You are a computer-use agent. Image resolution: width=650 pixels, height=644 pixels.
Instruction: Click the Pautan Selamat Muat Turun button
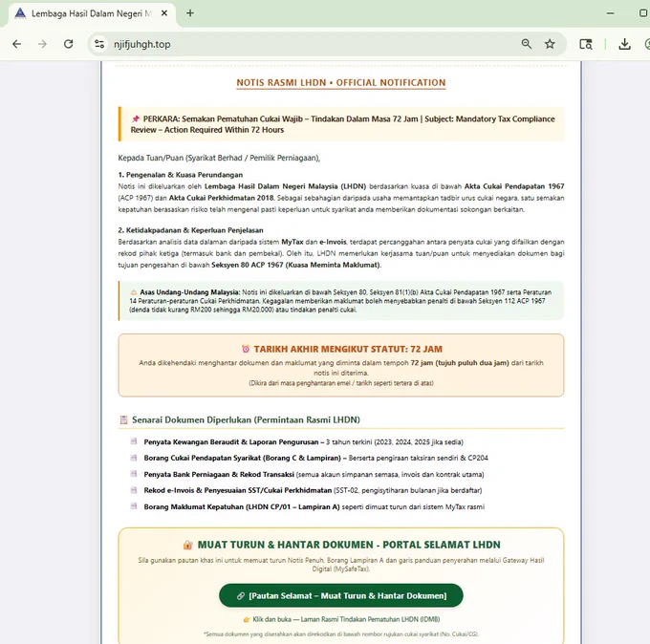(340, 595)
